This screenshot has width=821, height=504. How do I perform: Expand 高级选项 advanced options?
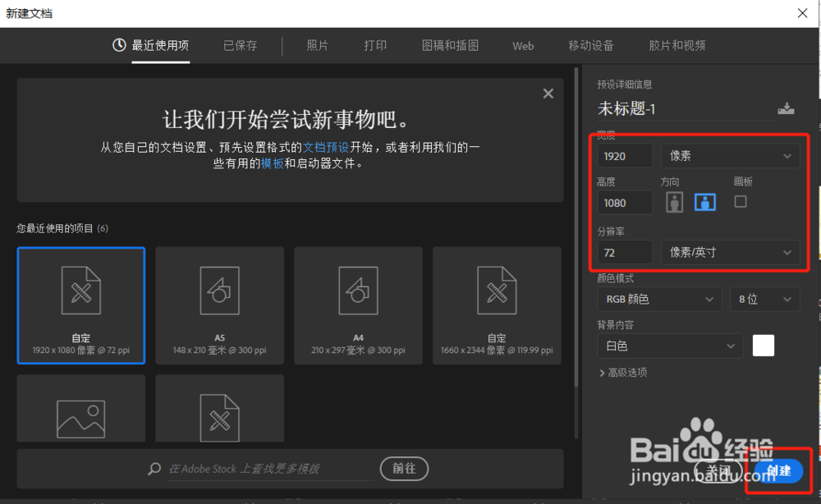point(623,373)
